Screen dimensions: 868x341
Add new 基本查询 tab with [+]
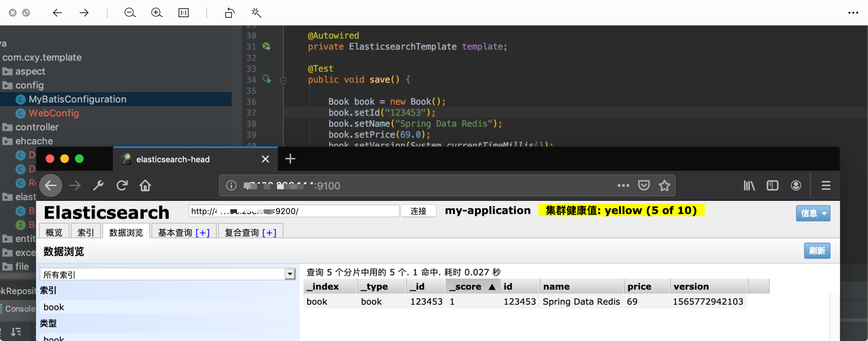[203, 232]
